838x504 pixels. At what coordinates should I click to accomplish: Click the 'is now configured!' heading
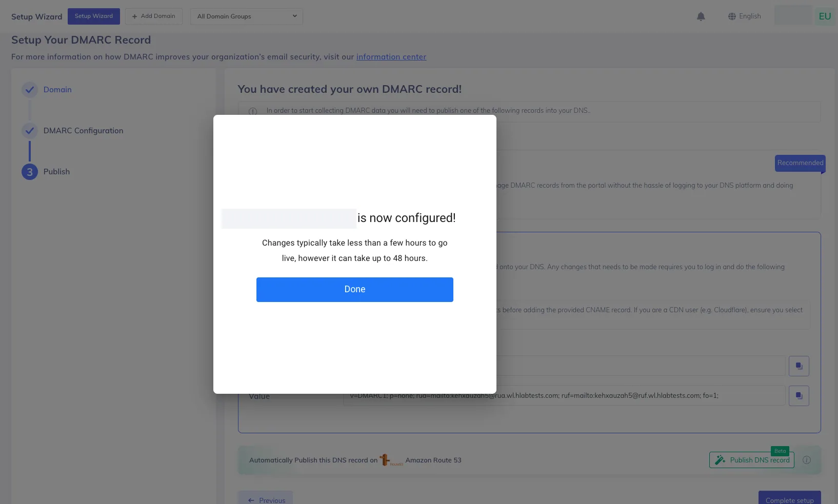(406, 218)
